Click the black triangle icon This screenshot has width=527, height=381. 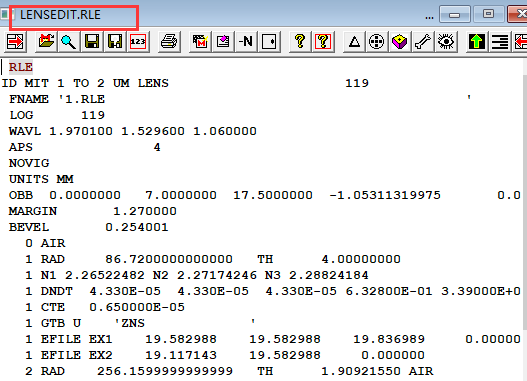pos(354,42)
